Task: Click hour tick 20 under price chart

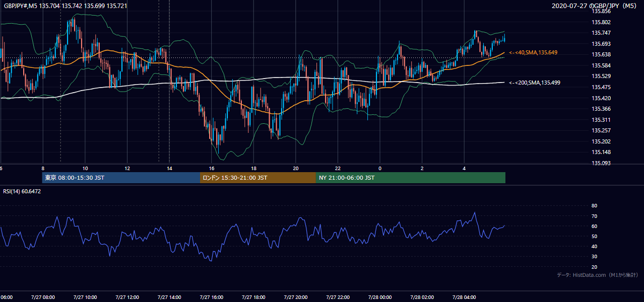Action: pos(296,169)
